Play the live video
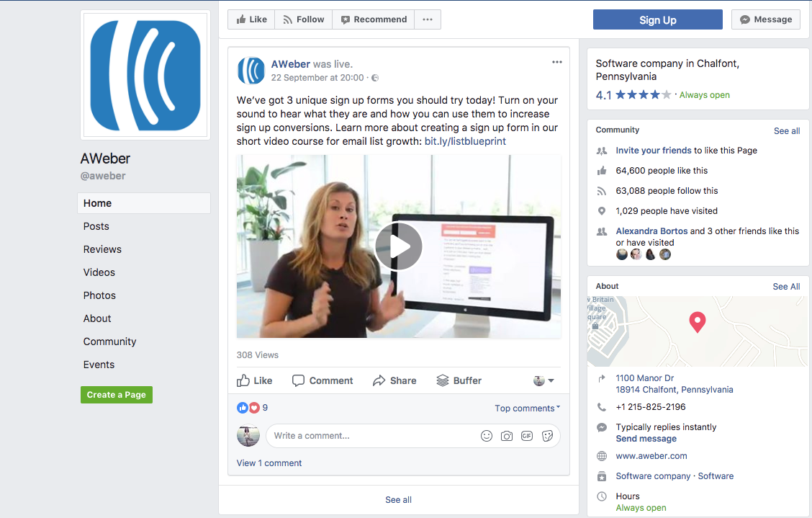The image size is (812, 518). [x=398, y=246]
